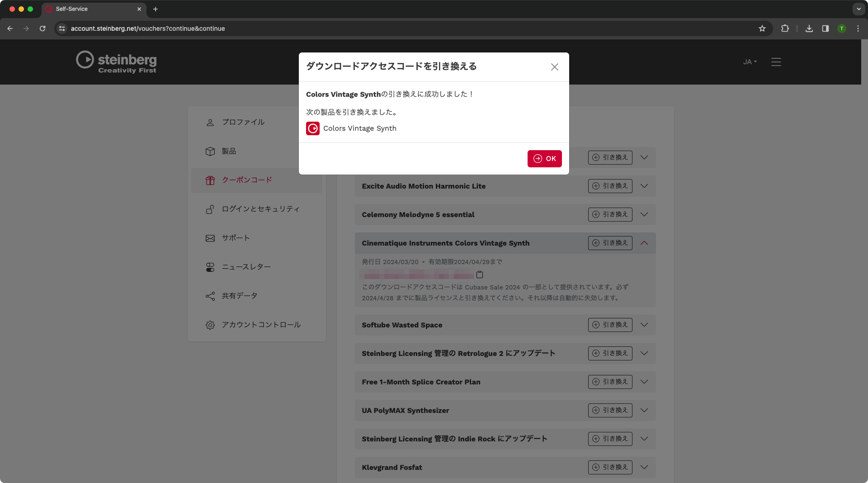Redeem Celemony Melodyne 5 essential

coord(610,214)
